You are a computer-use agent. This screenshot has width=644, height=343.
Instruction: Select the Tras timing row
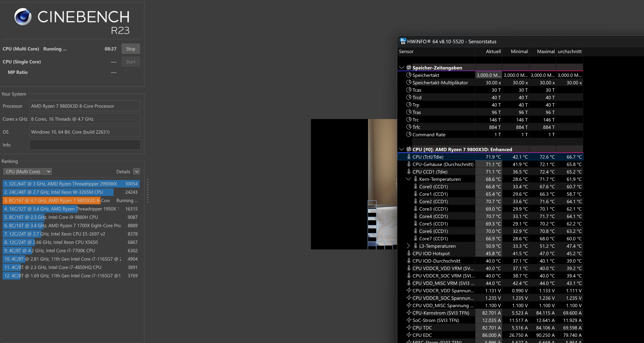pyautogui.click(x=490, y=112)
